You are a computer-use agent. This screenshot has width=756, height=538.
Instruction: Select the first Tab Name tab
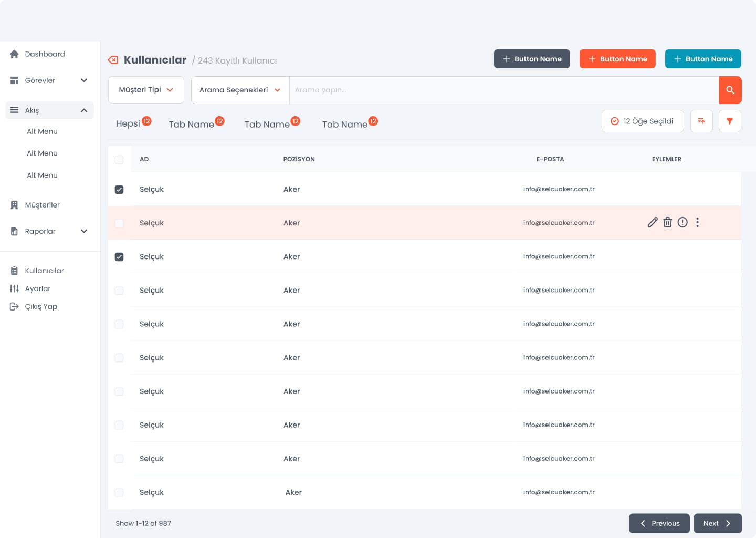click(196, 123)
